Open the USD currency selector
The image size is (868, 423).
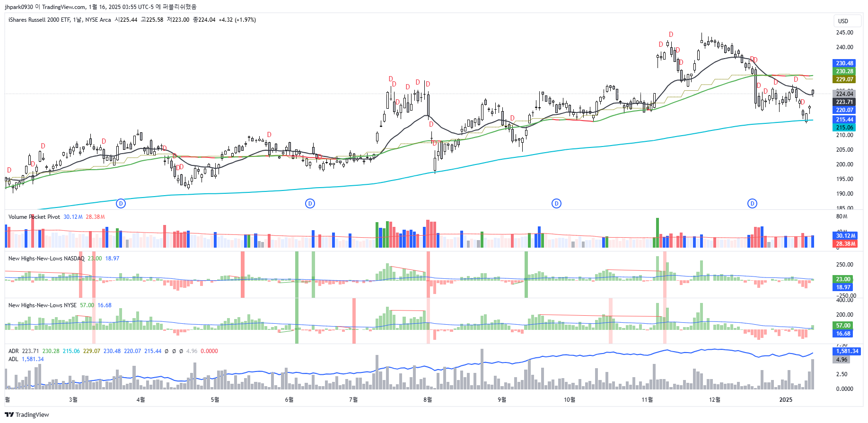[x=847, y=21]
